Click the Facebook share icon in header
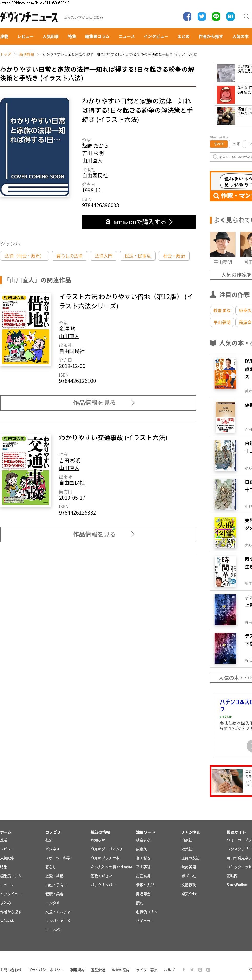252x980 pixels. [x=187, y=16]
